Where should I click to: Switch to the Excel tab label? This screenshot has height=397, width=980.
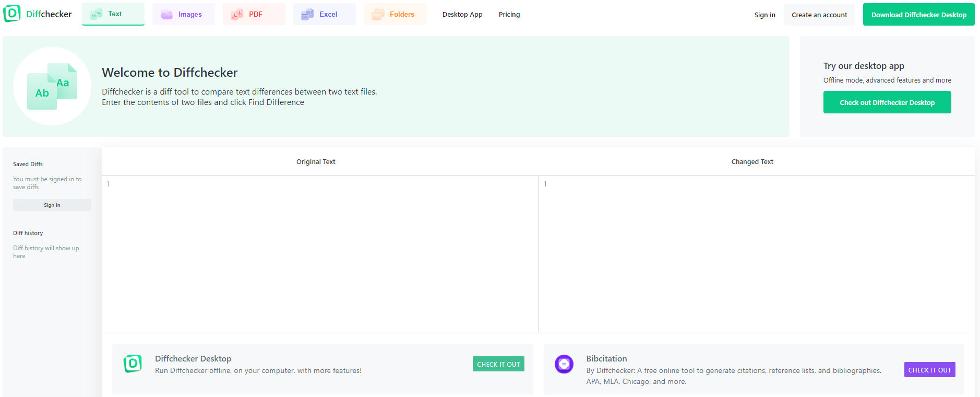tap(328, 15)
